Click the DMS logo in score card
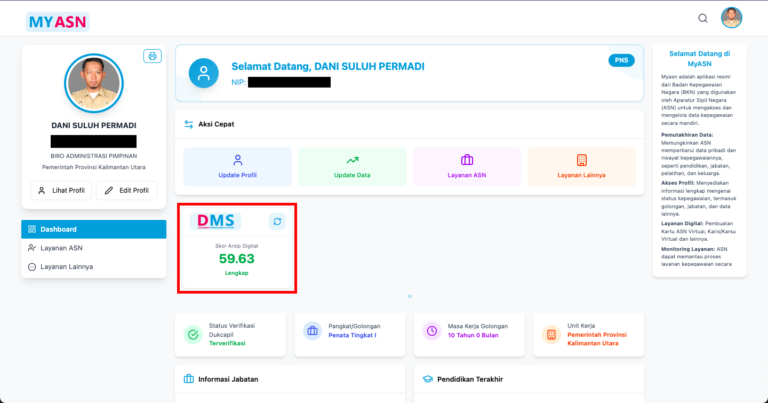The height and width of the screenshot is (403, 768). [x=218, y=221]
